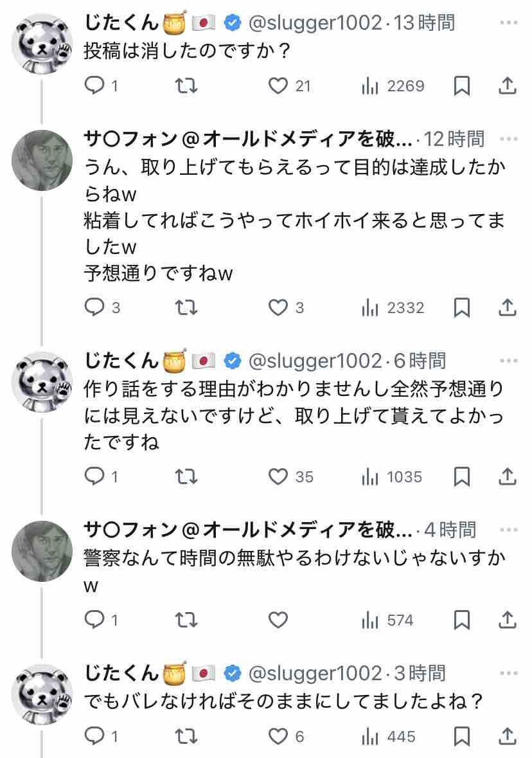Screen dimensions: 532x758
Task: Open じたくん bear avatar on 3時間 tweet
Action: point(42,695)
